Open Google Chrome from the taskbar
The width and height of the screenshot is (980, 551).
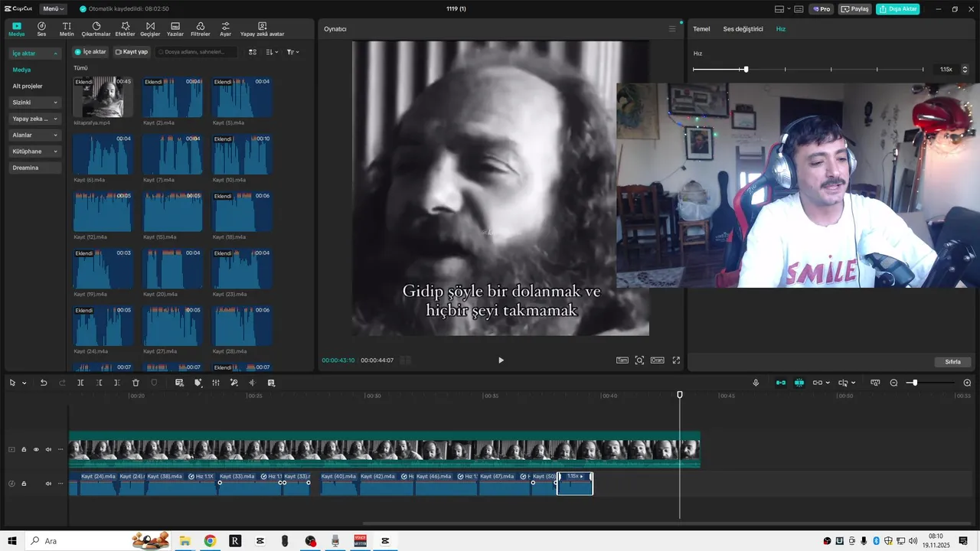click(210, 541)
